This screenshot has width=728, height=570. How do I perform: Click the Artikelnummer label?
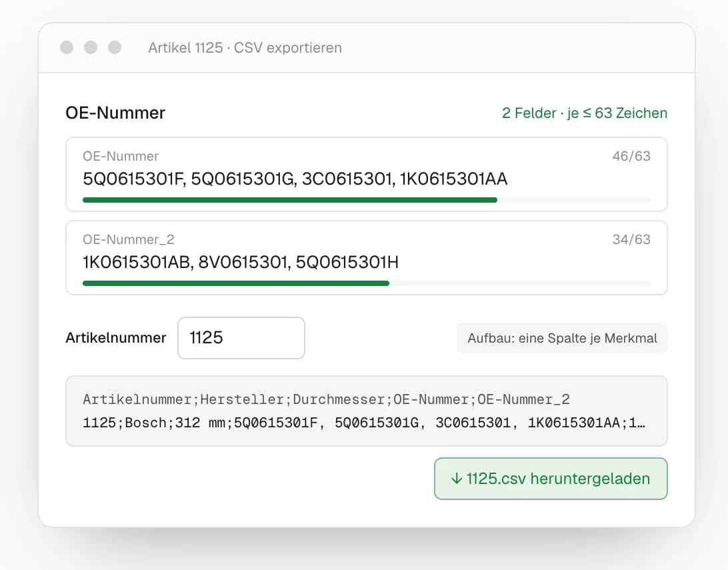pos(115,338)
